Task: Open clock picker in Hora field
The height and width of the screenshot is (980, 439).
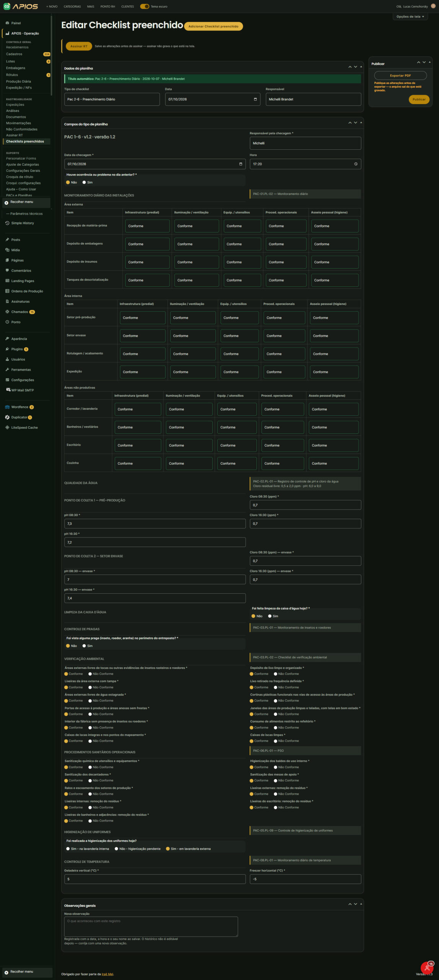Action: (356, 164)
